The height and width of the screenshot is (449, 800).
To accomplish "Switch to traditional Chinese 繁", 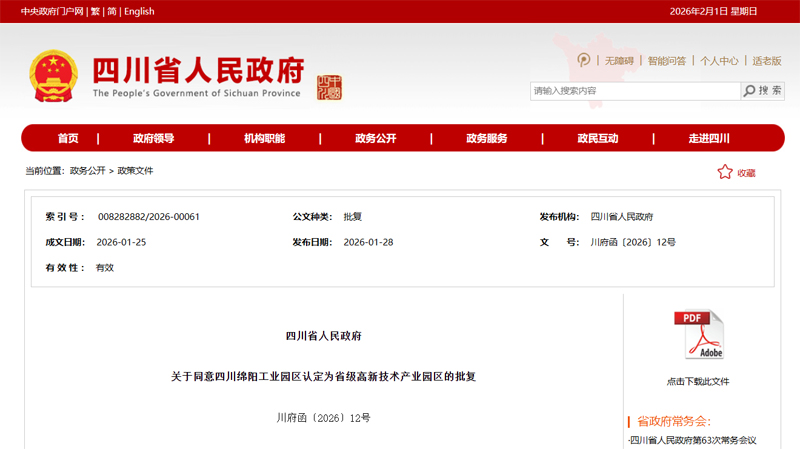I will [x=95, y=11].
